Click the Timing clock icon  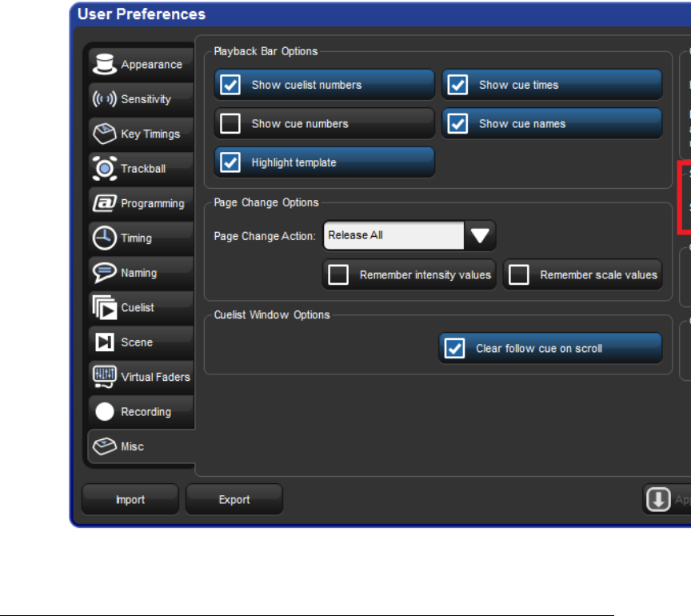[x=105, y=238]
